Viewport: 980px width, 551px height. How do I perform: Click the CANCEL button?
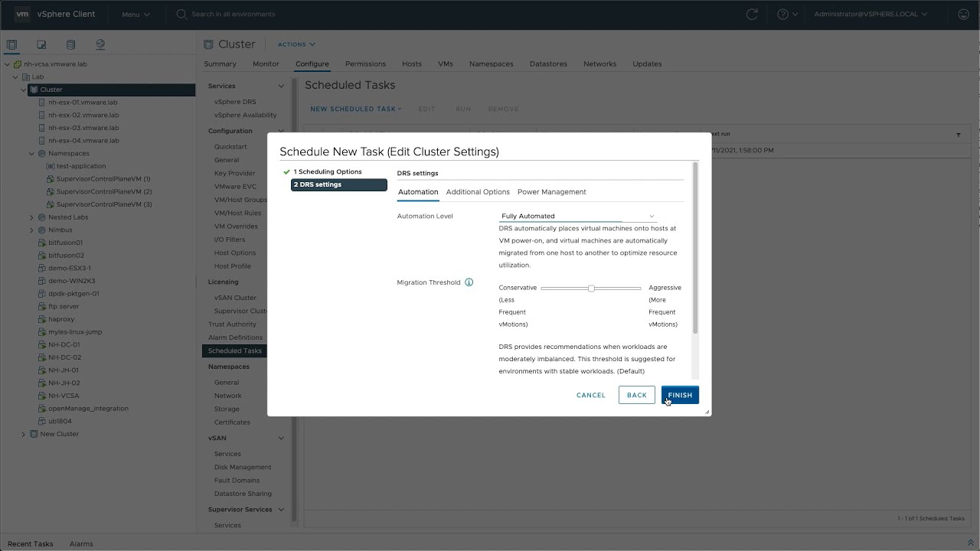pyautogui.click(x=591, y=395)
